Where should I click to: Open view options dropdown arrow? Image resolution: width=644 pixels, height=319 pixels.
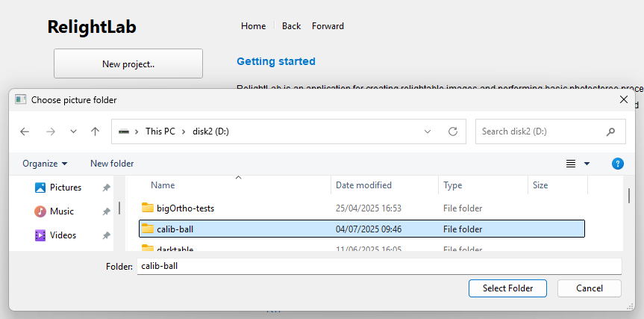click(587, 164)
